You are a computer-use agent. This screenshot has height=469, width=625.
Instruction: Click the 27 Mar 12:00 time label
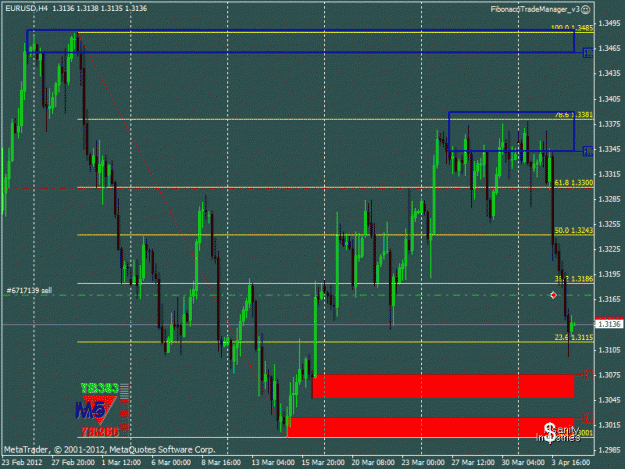click(x=473, y=463)
